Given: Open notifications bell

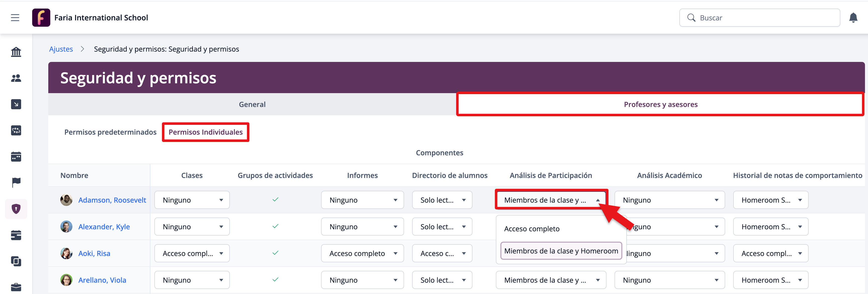Looking at the screenshot, I should (853, 18).
